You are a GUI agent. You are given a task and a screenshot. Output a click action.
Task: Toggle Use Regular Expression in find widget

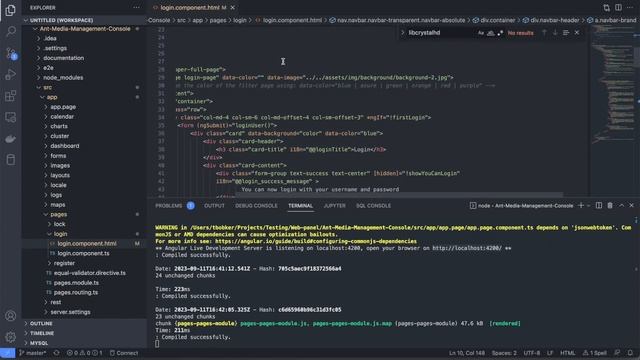(x=500, y=33)
